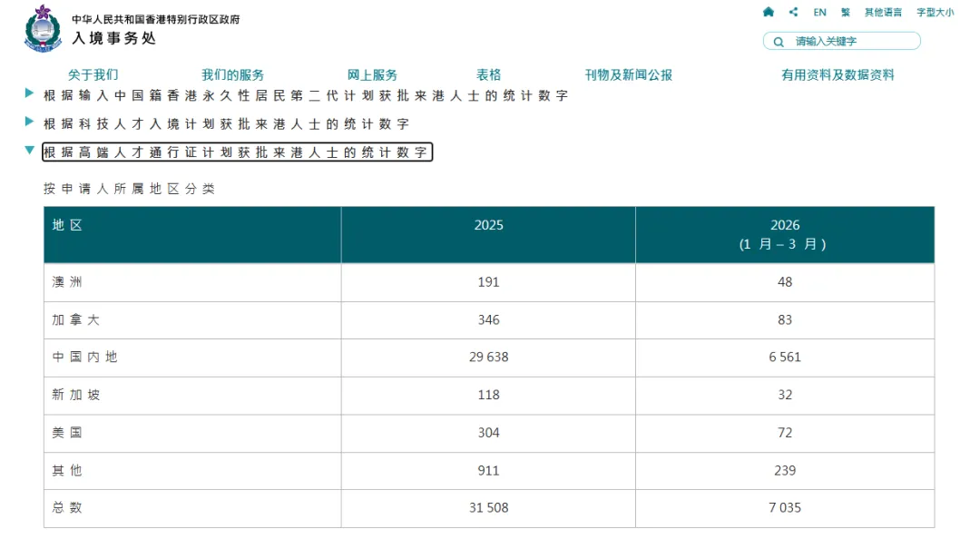The image size is (980, 539).
Task: Focus the 请输入关键字 search field
Action: [841, 41]
